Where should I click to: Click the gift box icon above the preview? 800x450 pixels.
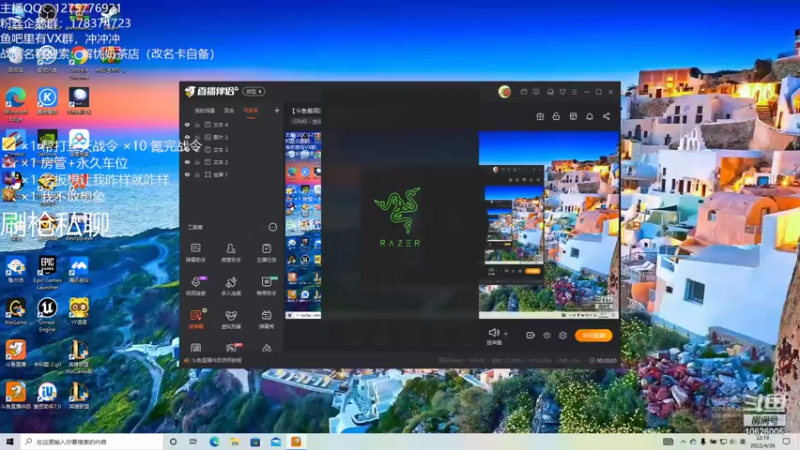540,116
